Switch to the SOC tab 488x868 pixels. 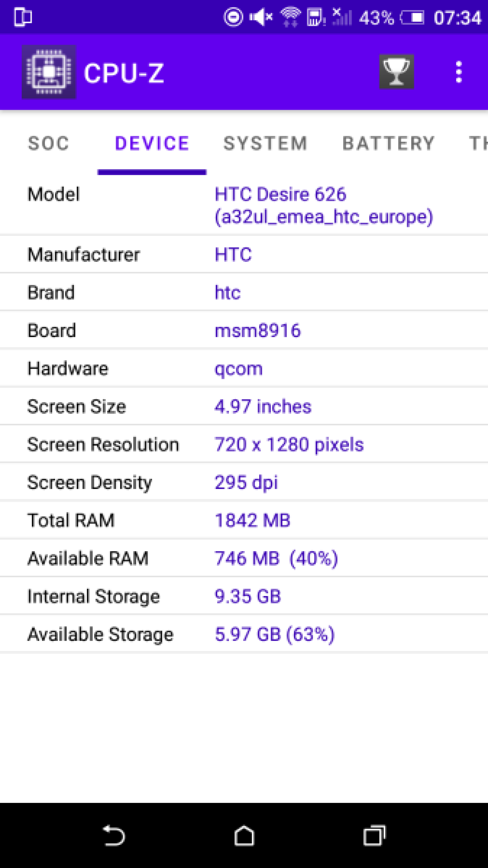coord(49,143)
